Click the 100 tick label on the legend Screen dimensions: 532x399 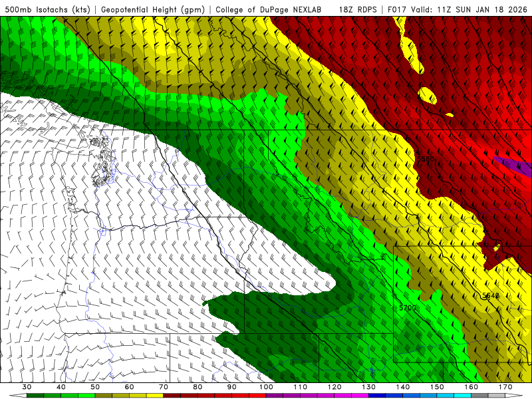[x=267, y=387]
